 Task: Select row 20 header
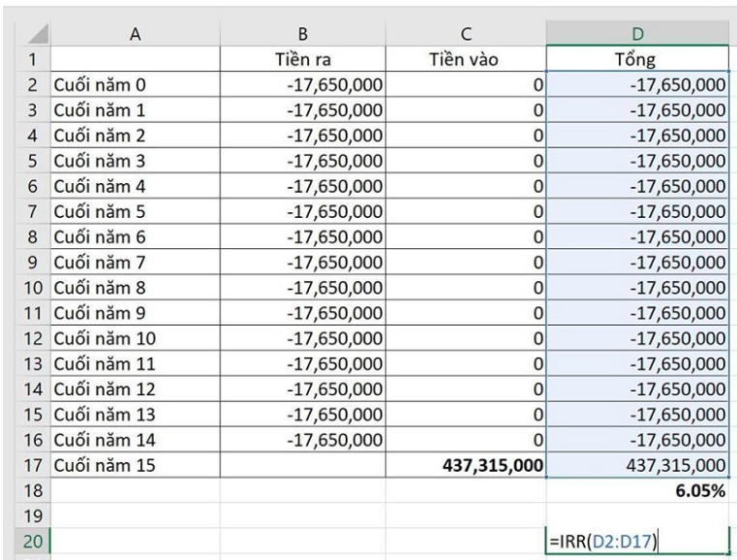click(33, 542)
